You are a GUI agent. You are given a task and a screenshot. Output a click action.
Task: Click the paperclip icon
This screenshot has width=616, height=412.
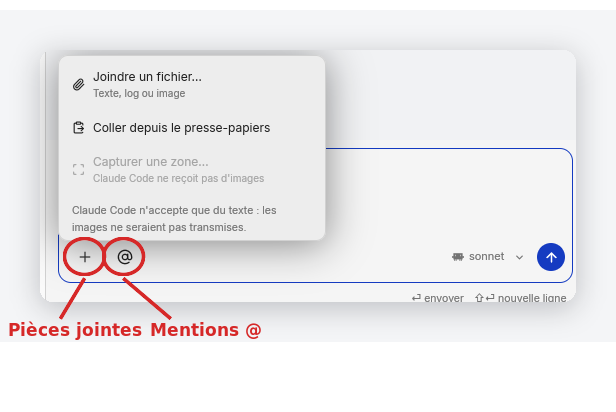tap(79, 84)
